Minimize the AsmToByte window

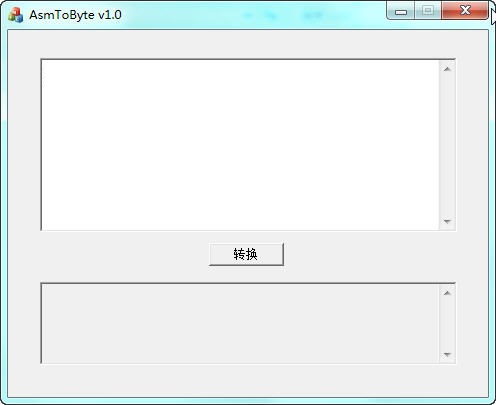[401, 11]
